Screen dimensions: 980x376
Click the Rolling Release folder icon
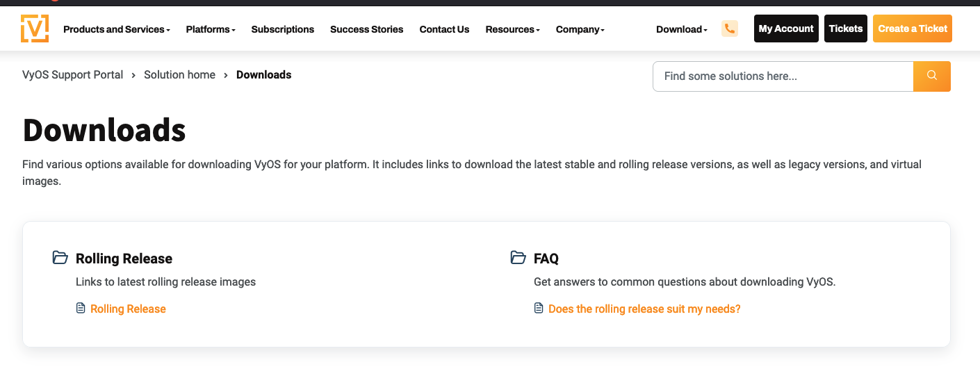click(x=60, y=258)
